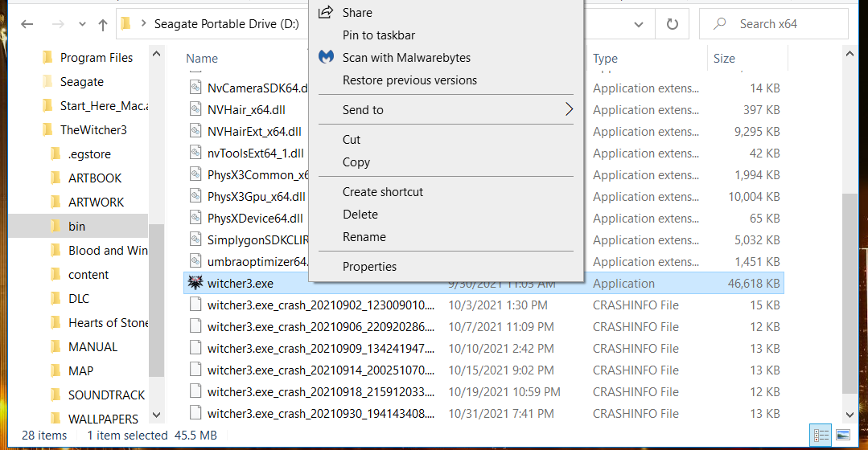Select PhysXDevice64.dll file
This screenshot has height=450, width=868.
[255, 219]
